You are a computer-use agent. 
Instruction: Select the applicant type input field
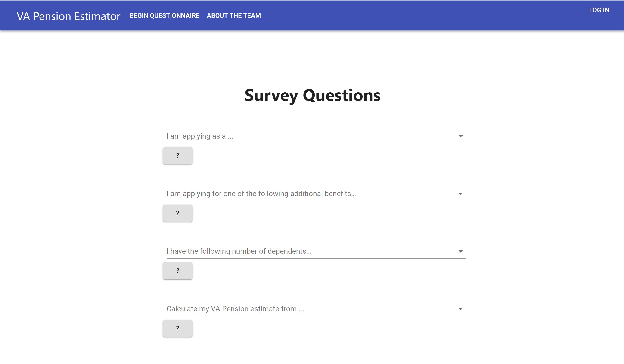click(x=272, y=136)
